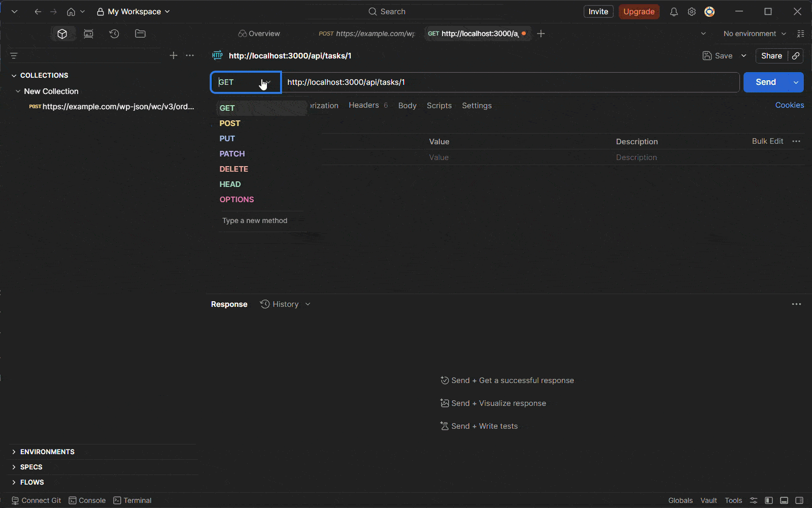This screenshot has height=508, width=812.
Task: Click the Save button
Action: (717, 56)
